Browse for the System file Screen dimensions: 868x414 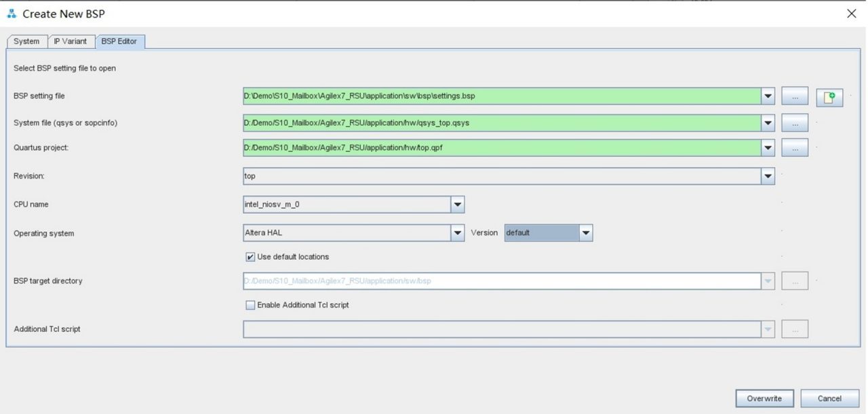[x=795, y=123]
